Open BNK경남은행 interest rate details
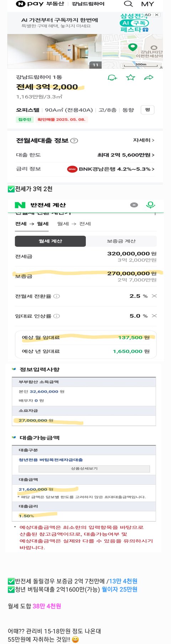Image resolution: width=171 pixels, height=644 pixels. 111,169
